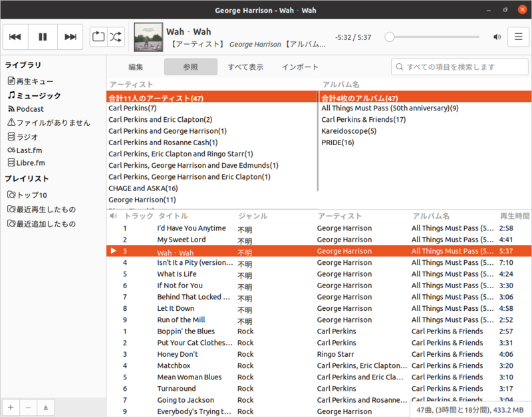This screenshot has height=418, width=532.
Task: Select 合計11人のアーティスト(47) row
Action: (211, 98)
